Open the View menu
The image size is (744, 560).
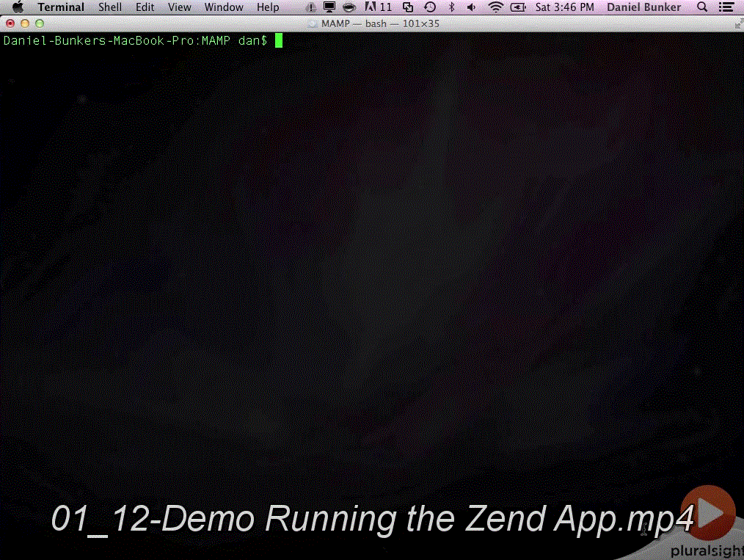coord(179,7)
